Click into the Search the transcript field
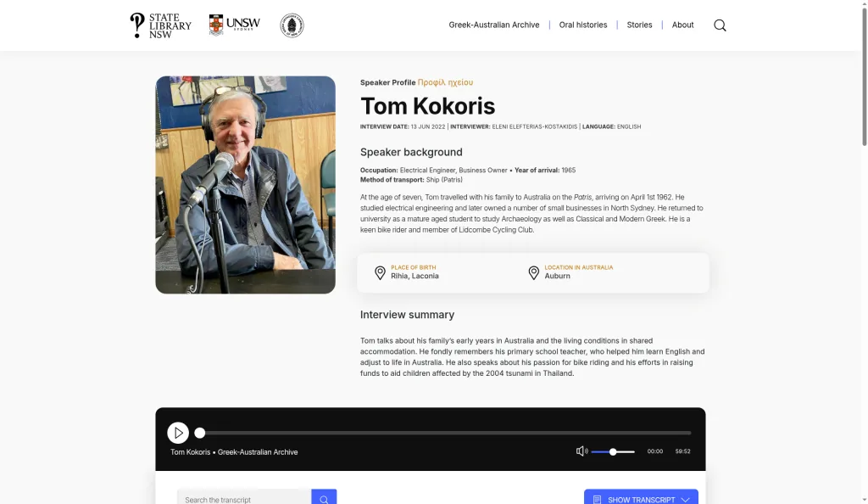Screen dimensions: 868x504 [x=244, y=497]
